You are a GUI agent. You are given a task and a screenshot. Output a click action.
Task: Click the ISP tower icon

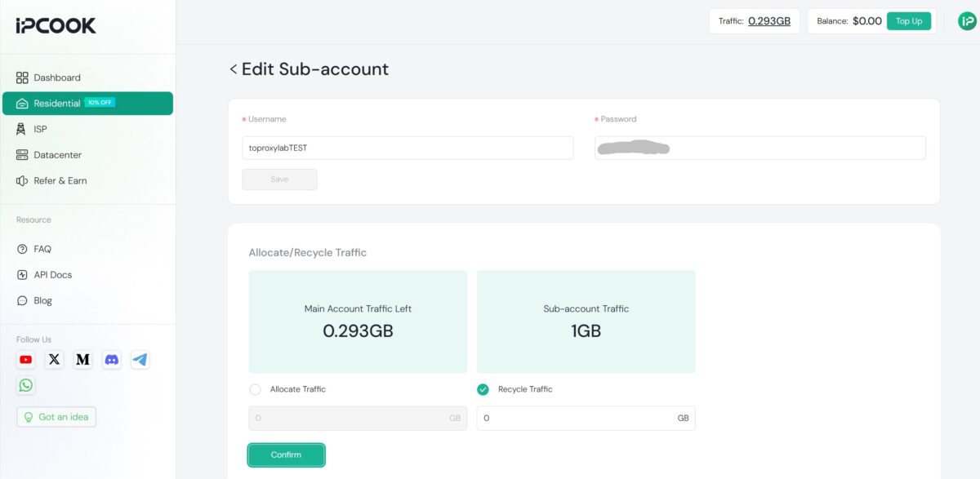pos(22,129)
